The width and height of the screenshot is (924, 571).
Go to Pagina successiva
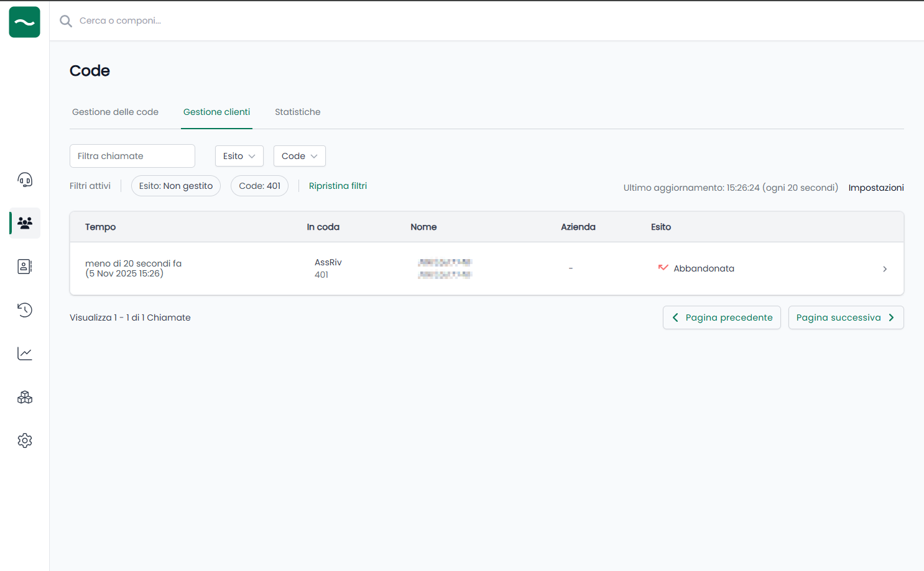tap(846, 317)
